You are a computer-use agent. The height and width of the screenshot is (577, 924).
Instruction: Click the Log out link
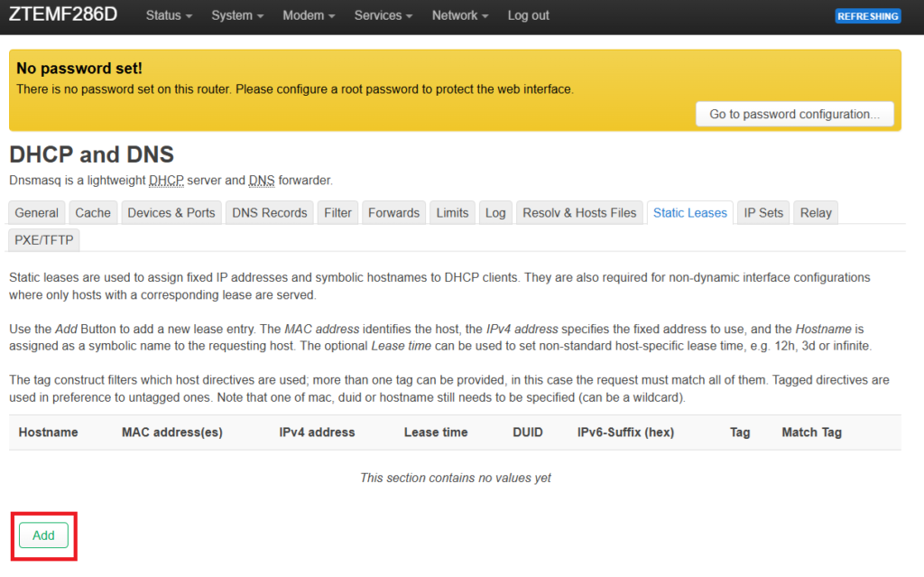529,15
